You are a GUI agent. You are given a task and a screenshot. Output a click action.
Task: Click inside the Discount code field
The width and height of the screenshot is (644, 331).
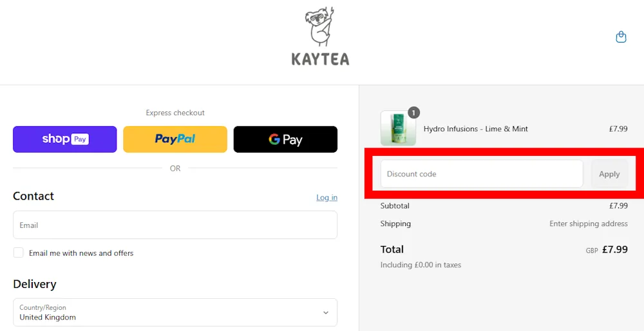[482, 174]
